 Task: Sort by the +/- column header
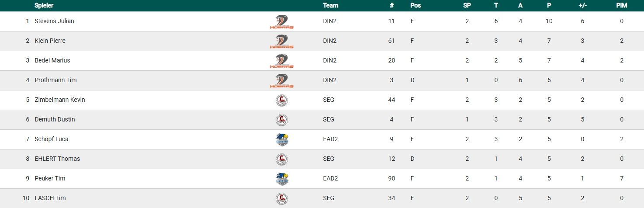[582, 6]
